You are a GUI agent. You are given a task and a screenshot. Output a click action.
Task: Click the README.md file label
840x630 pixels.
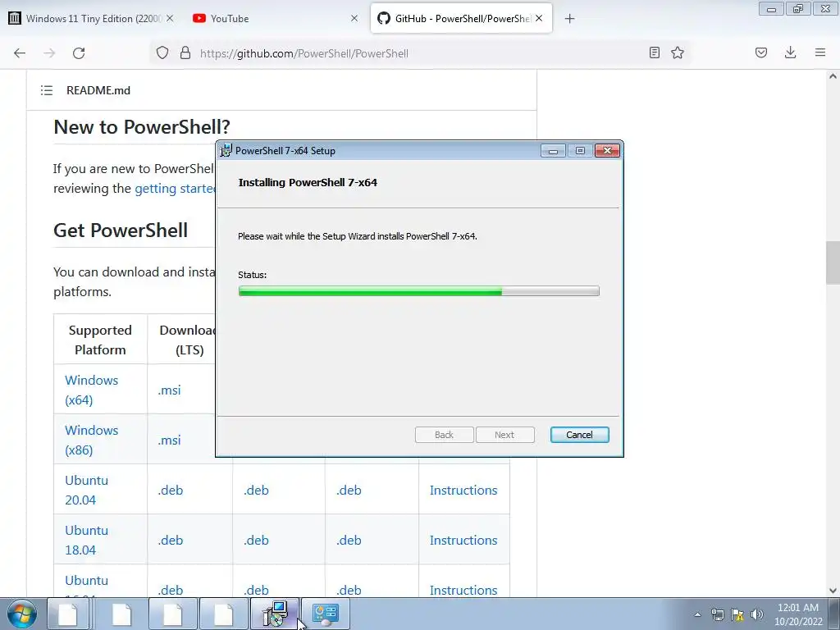click(x=98, y=90)
